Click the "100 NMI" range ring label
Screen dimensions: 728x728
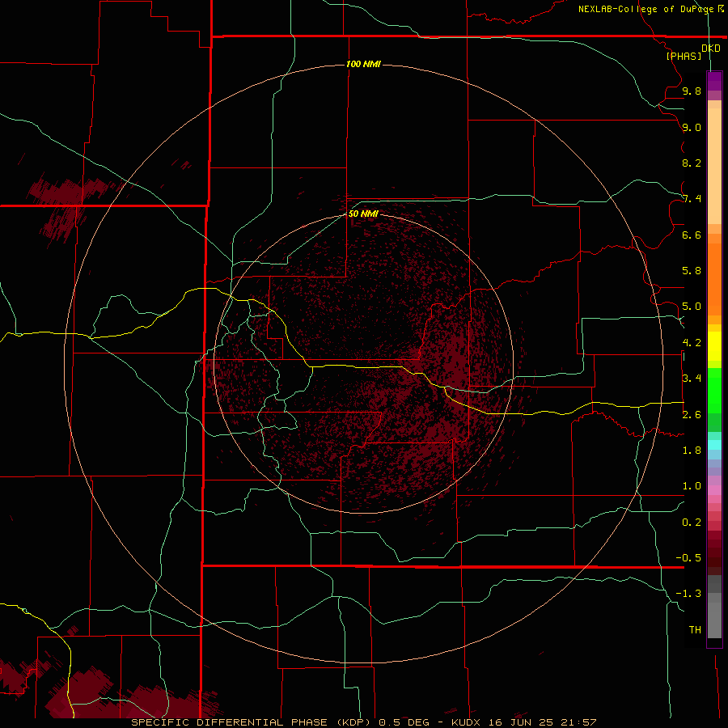[x=363, y=64]
